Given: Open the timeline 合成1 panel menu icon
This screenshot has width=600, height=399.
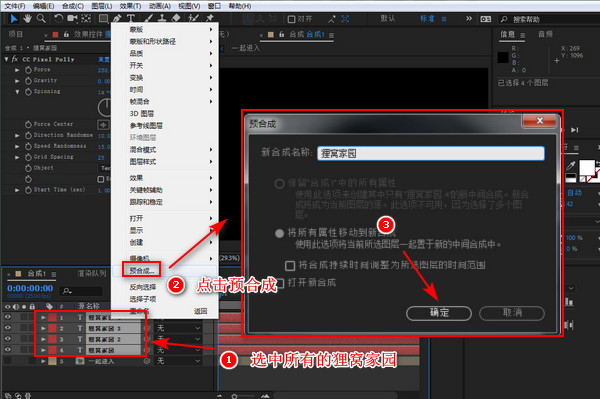Looking at the screenshot, I should pos(54,274).
